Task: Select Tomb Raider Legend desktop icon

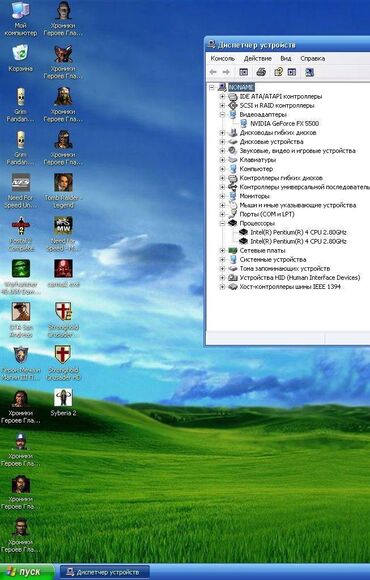Action: (x=63, y=191)
